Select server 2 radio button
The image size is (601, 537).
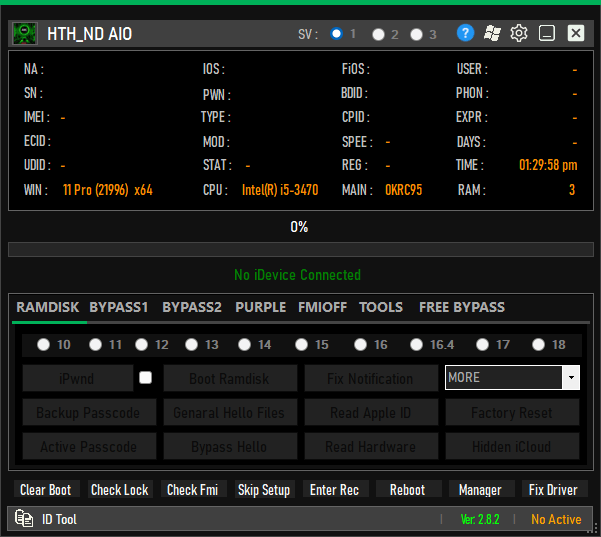click(378, 34)
